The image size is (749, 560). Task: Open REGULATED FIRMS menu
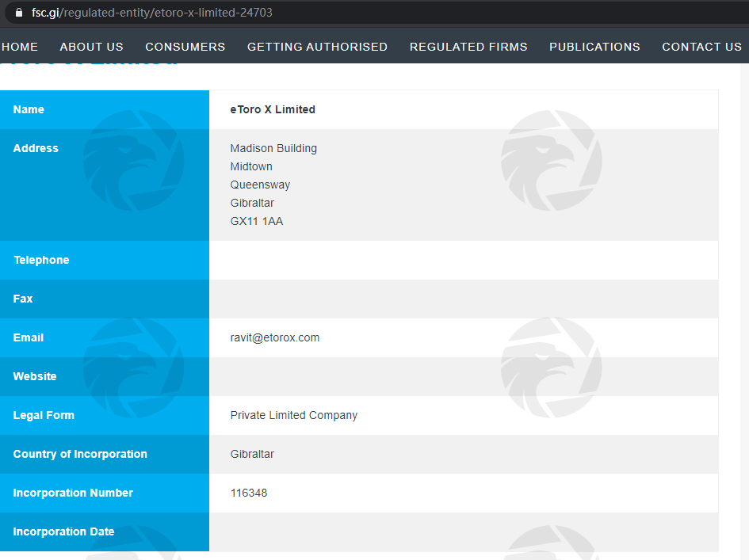tap(468, 47)
